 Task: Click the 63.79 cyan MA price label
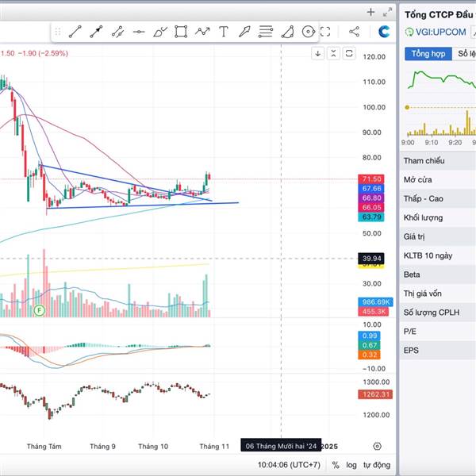(371, 217)
